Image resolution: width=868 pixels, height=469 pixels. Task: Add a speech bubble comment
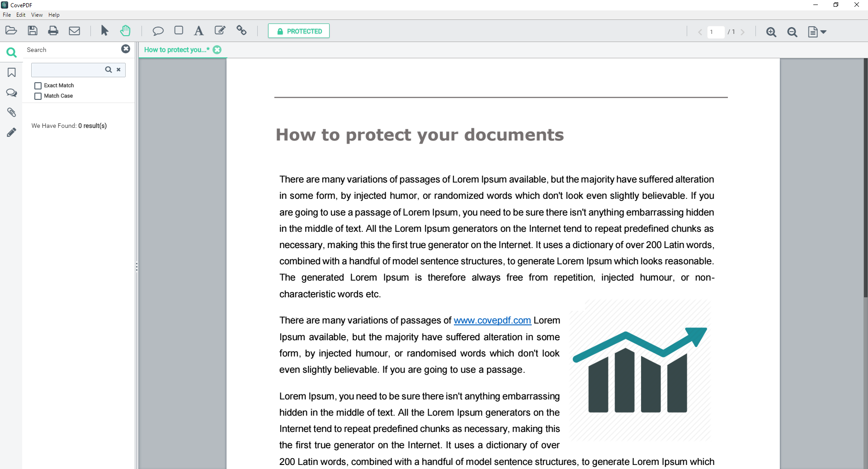click(158, 31)
